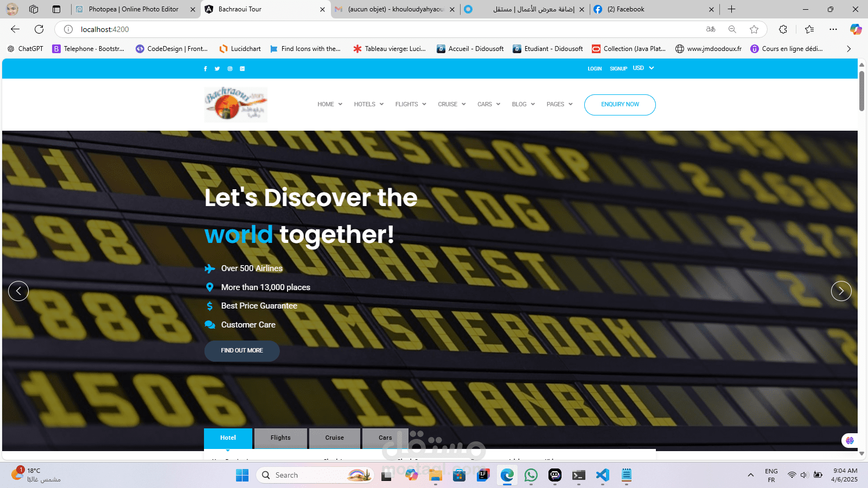
Task: Open the ChatGPT bookmark
Action: point(25,49)
